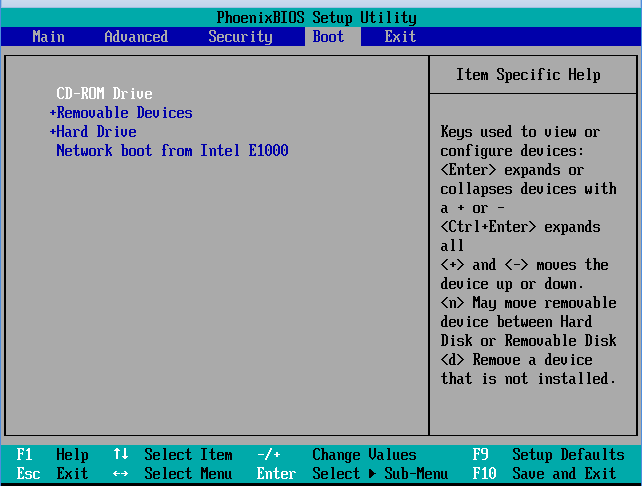Click help line 'Keys used to view or'
Screen dimensions: 642x486
coord(520,132)
